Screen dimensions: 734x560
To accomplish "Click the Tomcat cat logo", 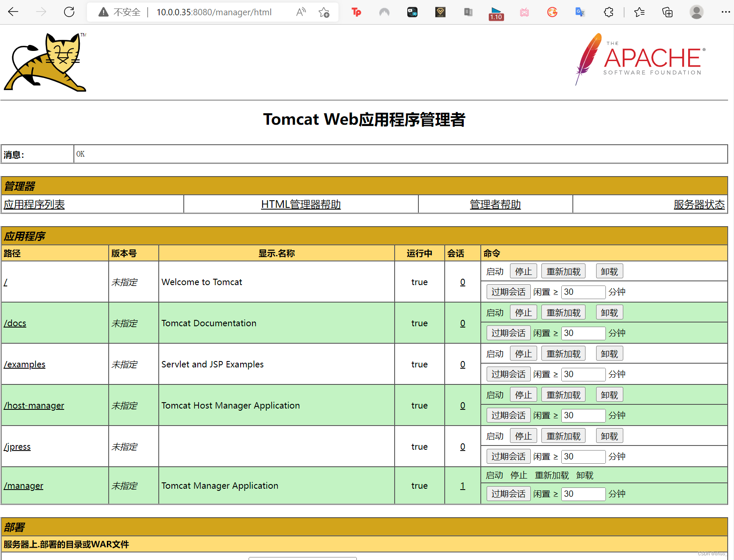I will click(x=45, y=62).
